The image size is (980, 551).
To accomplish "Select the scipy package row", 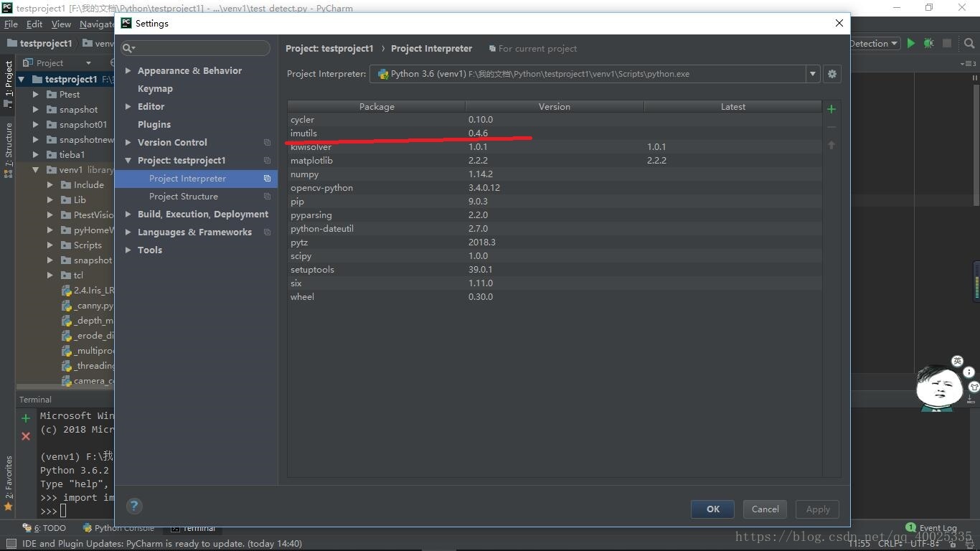I will (555, 256).
